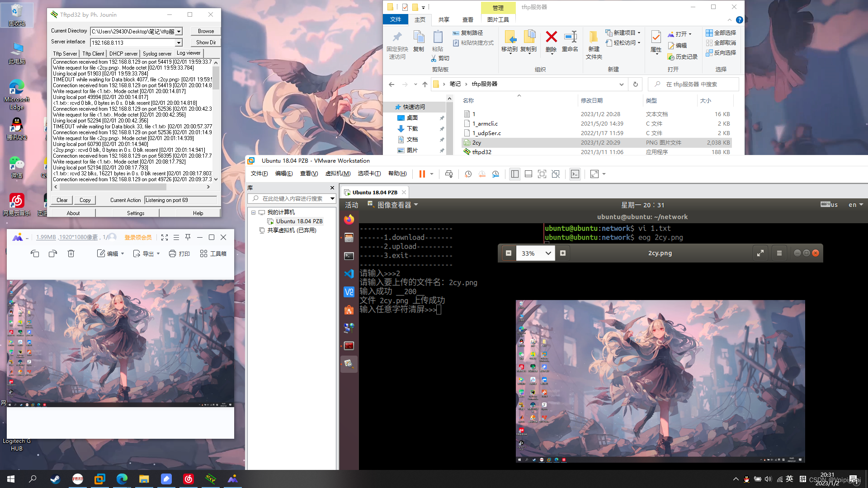This screenshot has width=868, height=488.
Task: Click VMware snapshot clock icon
Action: click(x=468, y=174)
